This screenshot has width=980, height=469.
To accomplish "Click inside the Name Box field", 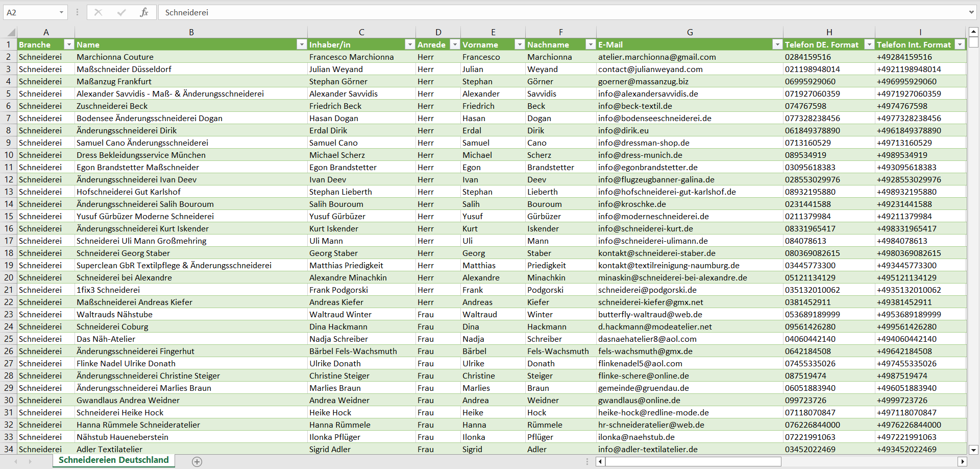I will [x=30, y=12].
